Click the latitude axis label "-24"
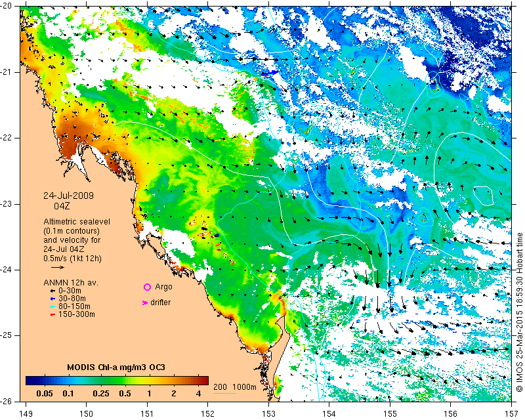Image resolution: width=525 pixels, height=420 pixels. [7, 270]
